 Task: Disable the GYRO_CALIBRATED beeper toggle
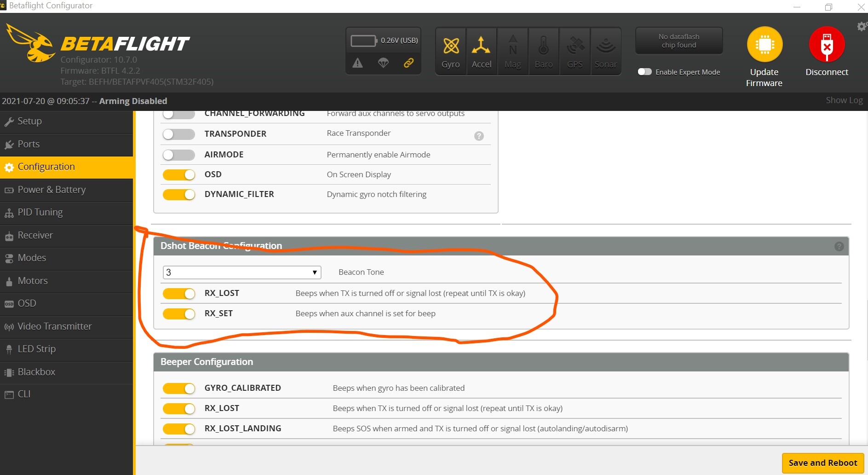pyautogui.click(x=179, y=388)
